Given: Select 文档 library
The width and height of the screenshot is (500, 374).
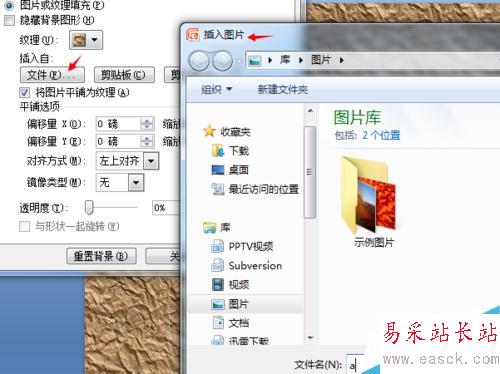Looking at the screenshot, I should [239, 323].
